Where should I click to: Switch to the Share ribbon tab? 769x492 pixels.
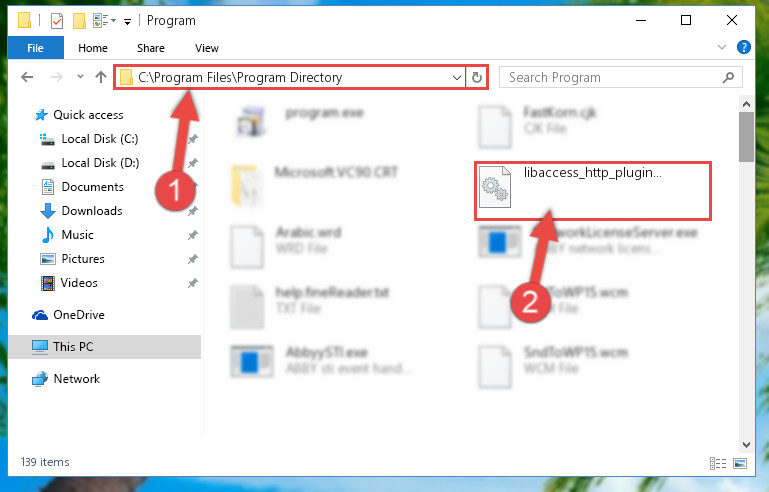(151, 48)
